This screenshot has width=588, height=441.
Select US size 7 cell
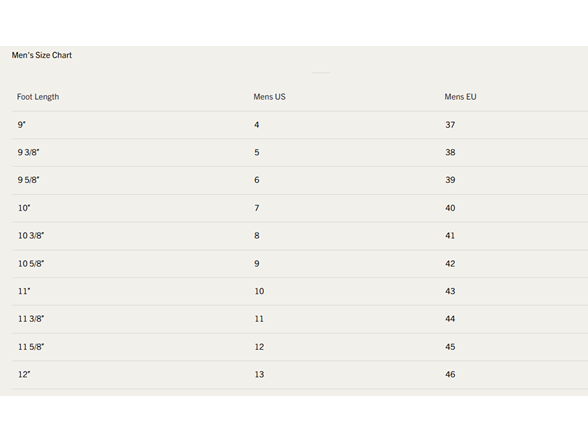pyautogui.click(x=257, y=208)
